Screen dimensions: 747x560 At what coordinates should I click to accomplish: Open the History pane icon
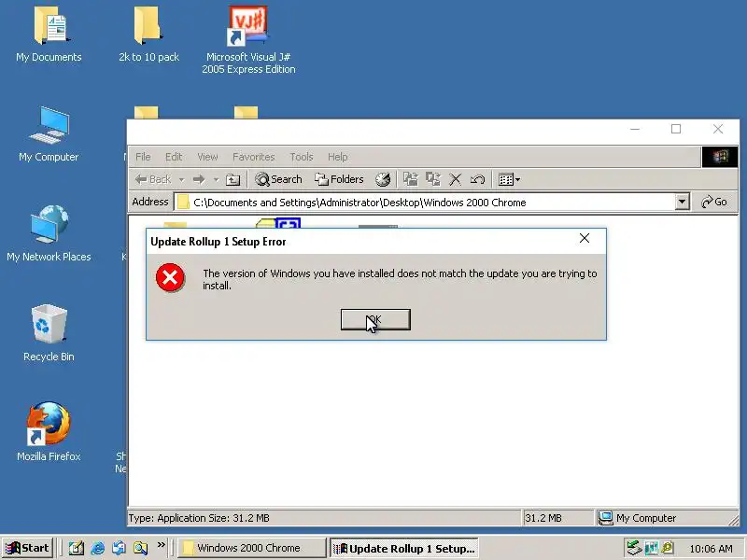(x=383, y=179)
